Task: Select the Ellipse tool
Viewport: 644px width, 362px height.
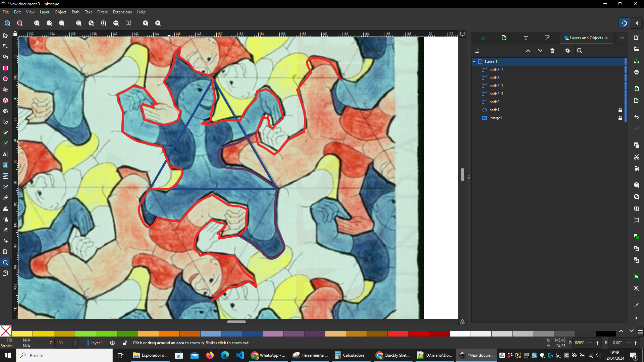Action: pyautogui.click(x=5, y=79)
